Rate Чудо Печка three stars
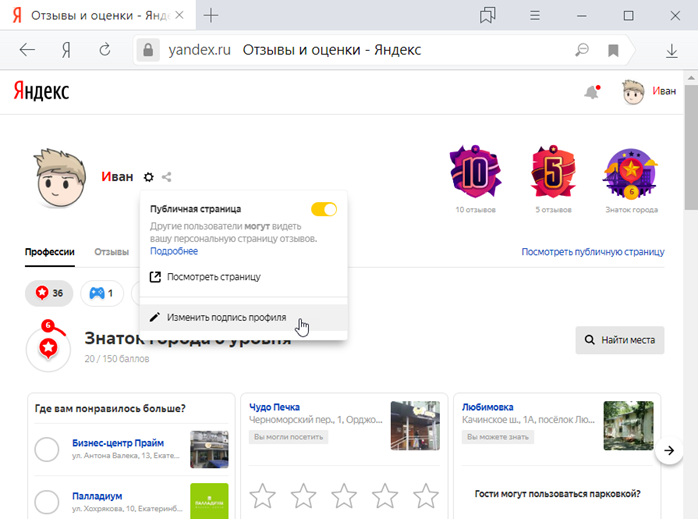Viewport: 698px width, 519px height. pos(344,495)
